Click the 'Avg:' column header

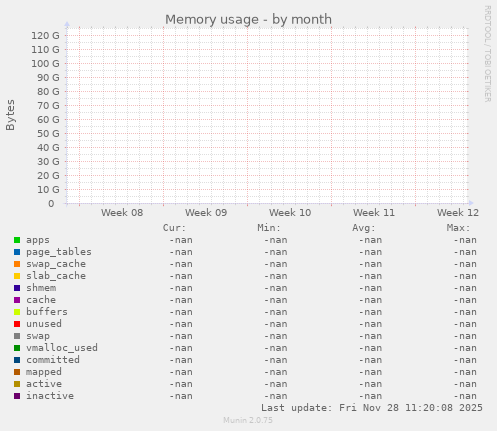[x=364, y=228]
